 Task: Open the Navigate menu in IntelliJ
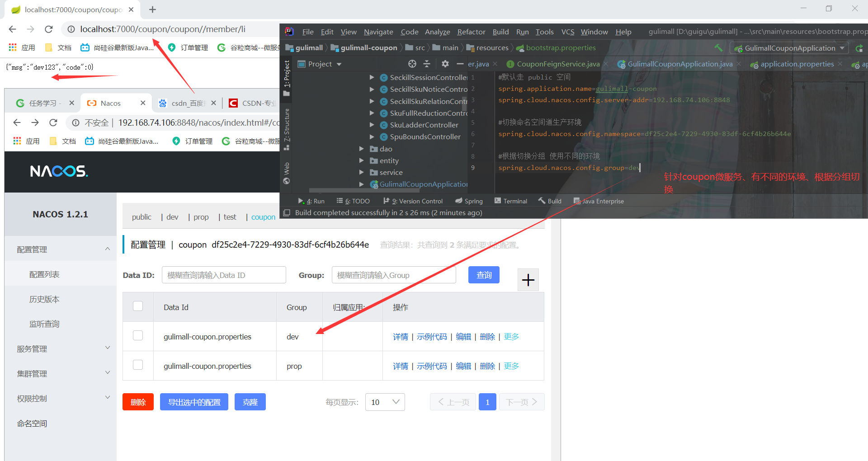pyautogui.click(x=378, y=32)
